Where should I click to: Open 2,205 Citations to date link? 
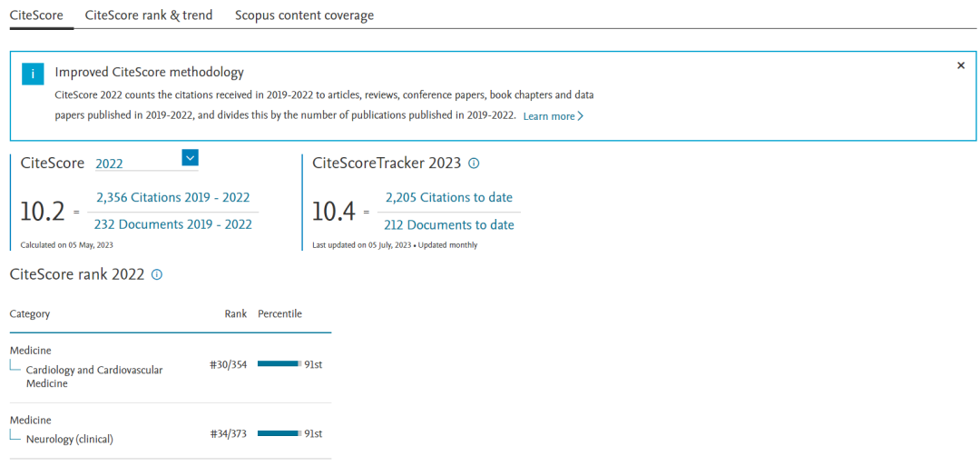coord(449,198)
